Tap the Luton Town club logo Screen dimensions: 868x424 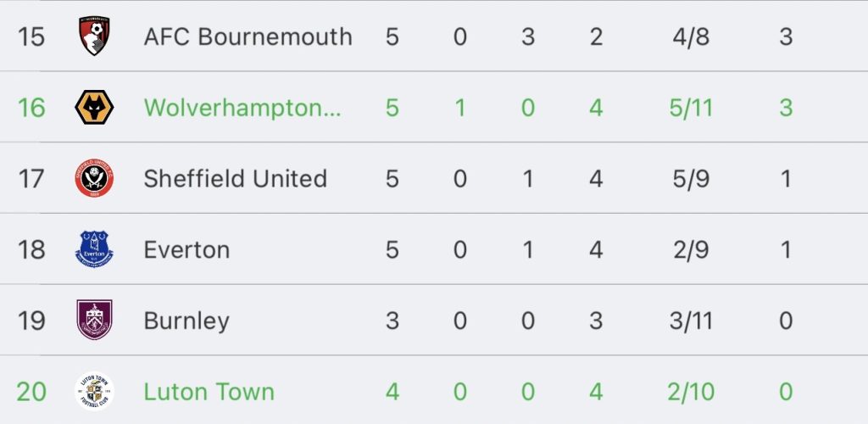tap(94, 392)
